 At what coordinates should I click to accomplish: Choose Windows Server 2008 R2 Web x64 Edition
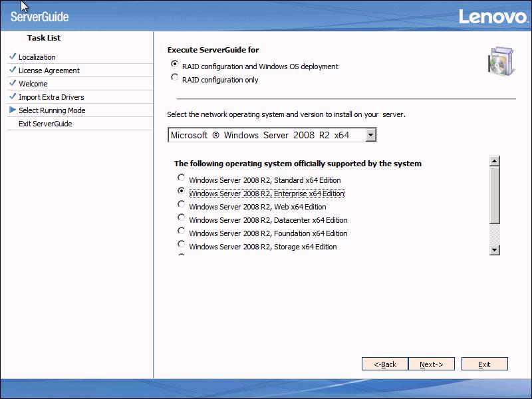coord(182,205)
